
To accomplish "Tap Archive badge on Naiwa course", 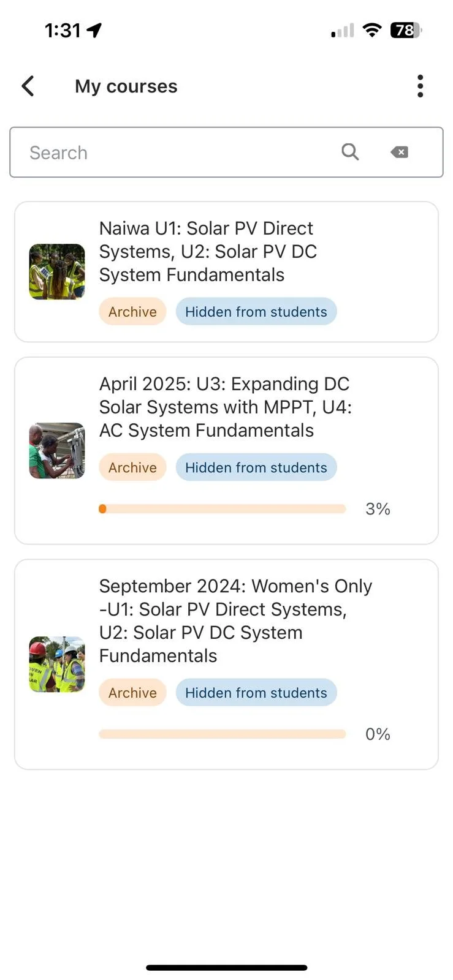I will click(x=132, y=312).
